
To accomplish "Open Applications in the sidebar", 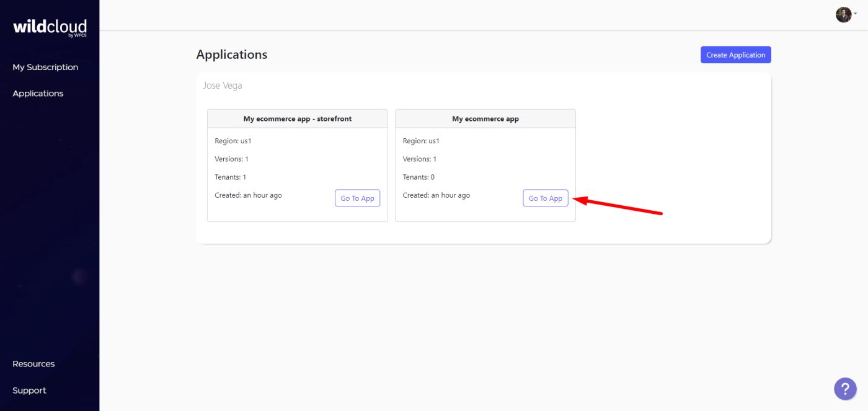I will coord(38,94).
